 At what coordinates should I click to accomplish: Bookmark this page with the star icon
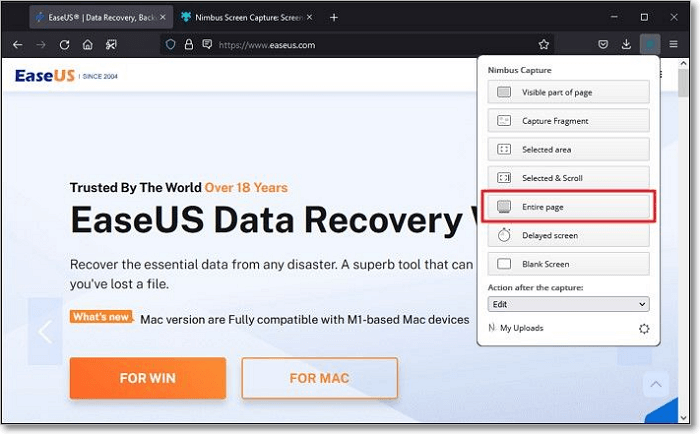click(544, 44)
